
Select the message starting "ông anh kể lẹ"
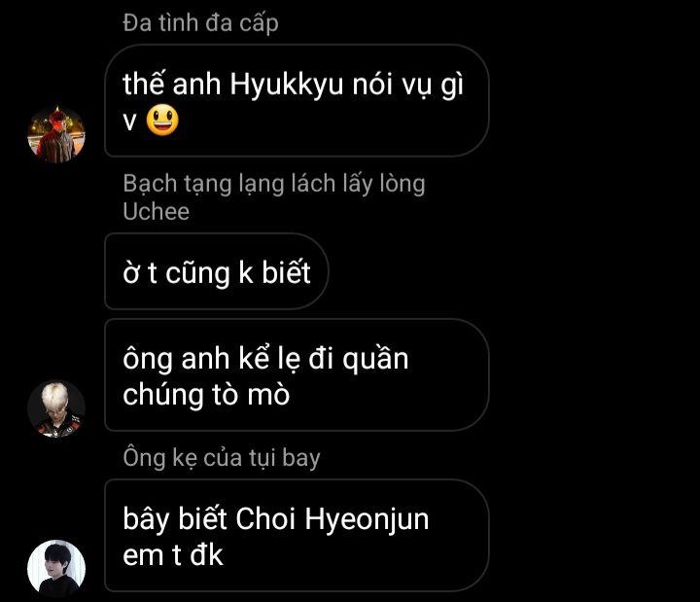(297, 374)
